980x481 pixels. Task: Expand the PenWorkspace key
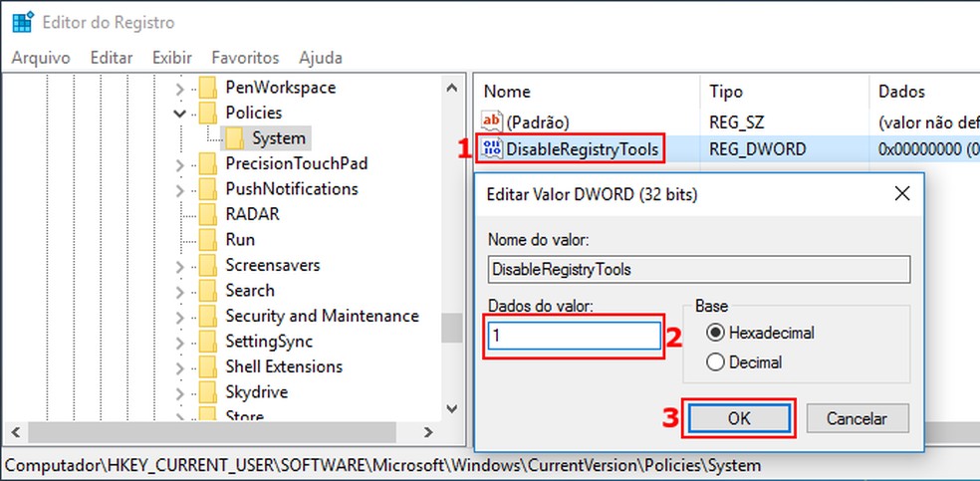pyautogui.click(x=180, y=89)
